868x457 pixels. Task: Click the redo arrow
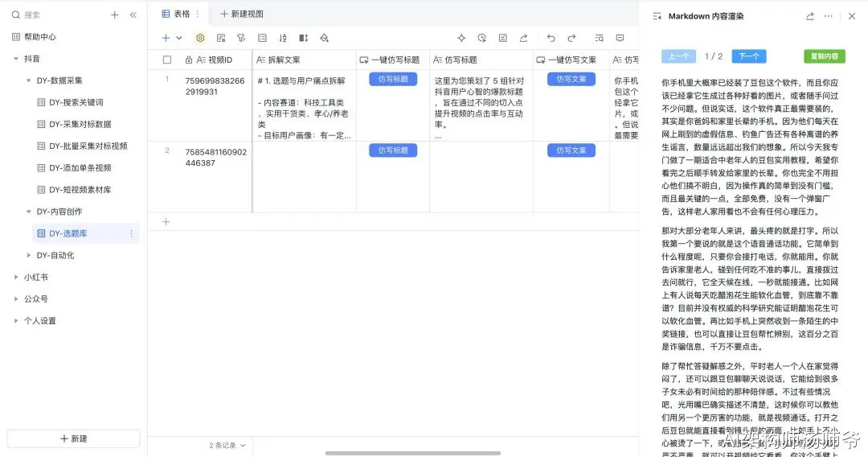[x=571, y=38]
